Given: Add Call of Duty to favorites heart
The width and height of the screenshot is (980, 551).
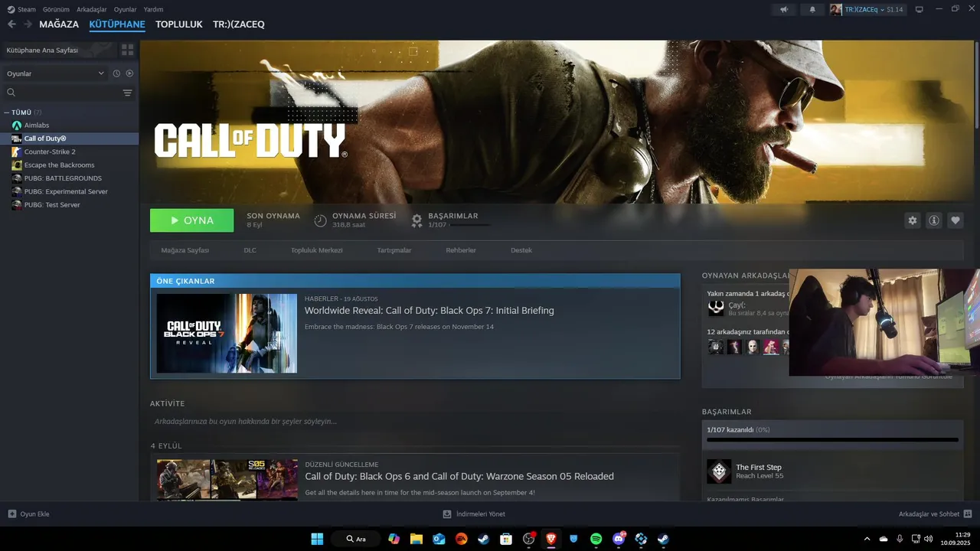Looking at the screenshot, I should pyautogui.click(x=955, y=220).
